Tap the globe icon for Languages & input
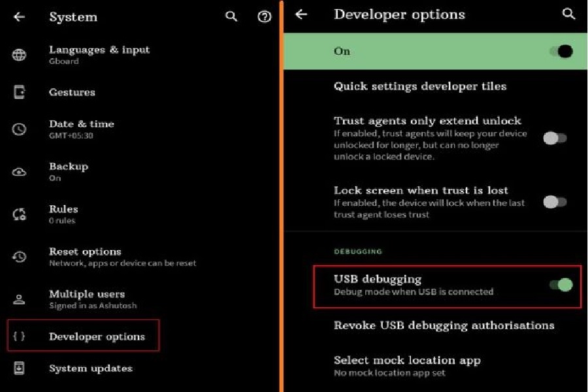The height and width of the screenshot is (392, 588). point(19,55)
